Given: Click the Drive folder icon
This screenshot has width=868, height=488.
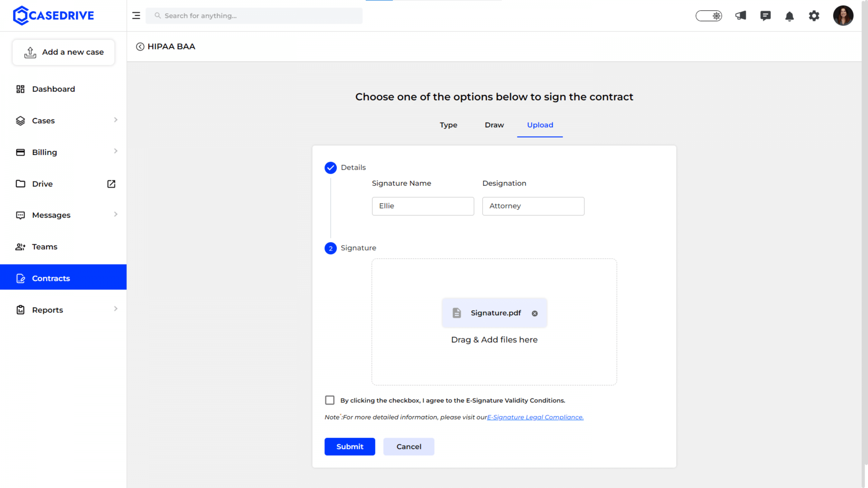Looking at the screenshot, I should pyautogui.click(x=20, y=183).
